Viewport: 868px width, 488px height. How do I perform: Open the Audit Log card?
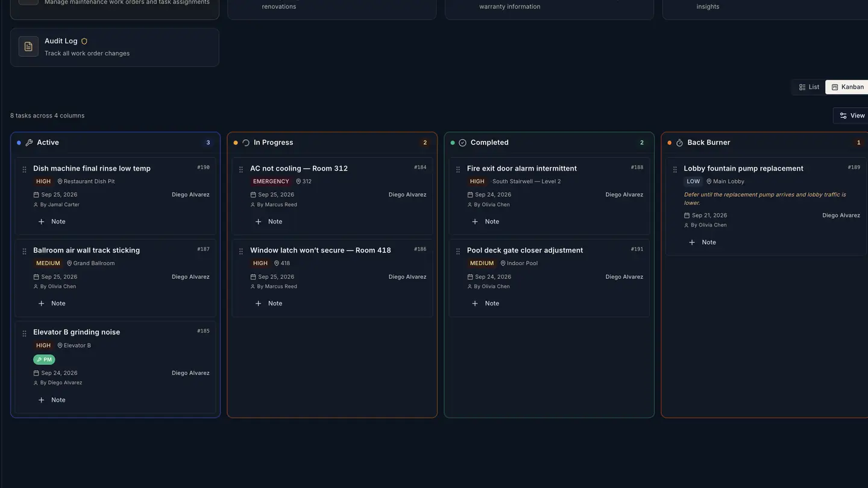[115, 47]
